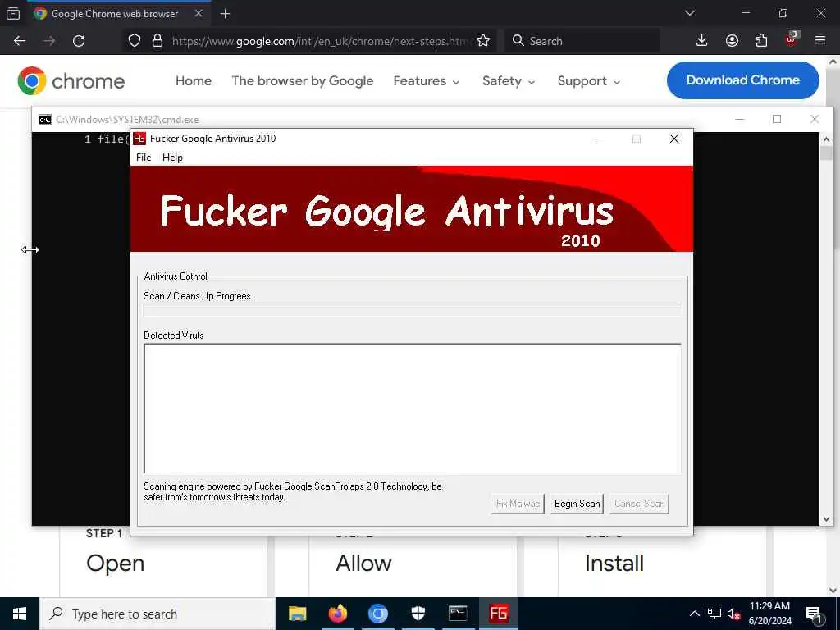Open the notification center icon
Image resolution: width=840 pixels, height=630 pixels.
point(814,614)
